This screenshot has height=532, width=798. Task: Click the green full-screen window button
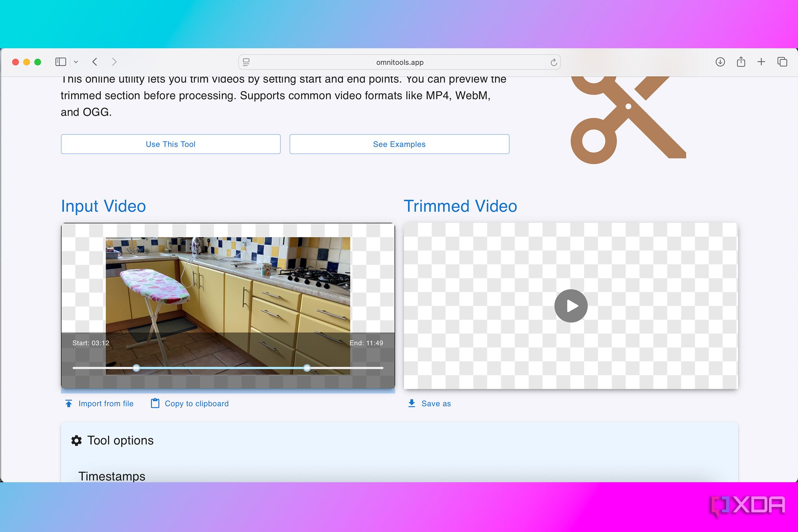click(x=38, y=62)
